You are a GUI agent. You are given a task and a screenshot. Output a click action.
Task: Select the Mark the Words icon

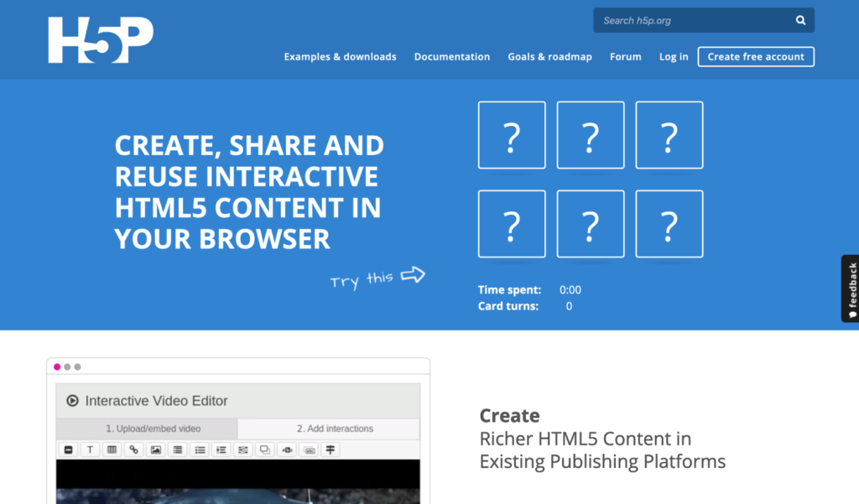point(287,449)
